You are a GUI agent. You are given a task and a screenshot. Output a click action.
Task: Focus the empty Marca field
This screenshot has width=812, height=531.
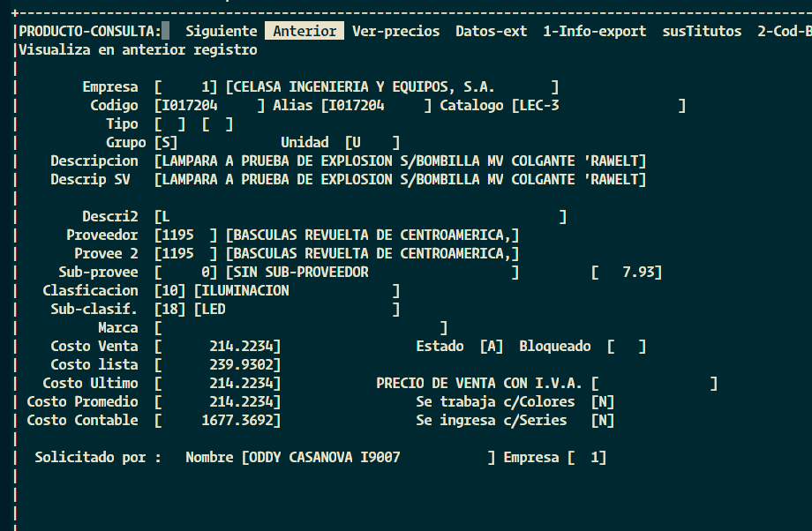(x=300, y=328)
